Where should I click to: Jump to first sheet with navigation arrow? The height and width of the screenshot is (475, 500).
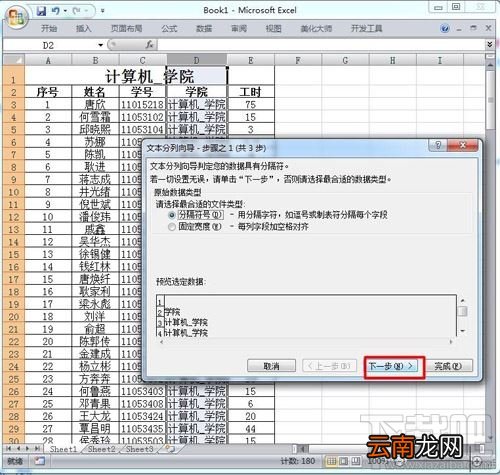click(x=9, y=449)
